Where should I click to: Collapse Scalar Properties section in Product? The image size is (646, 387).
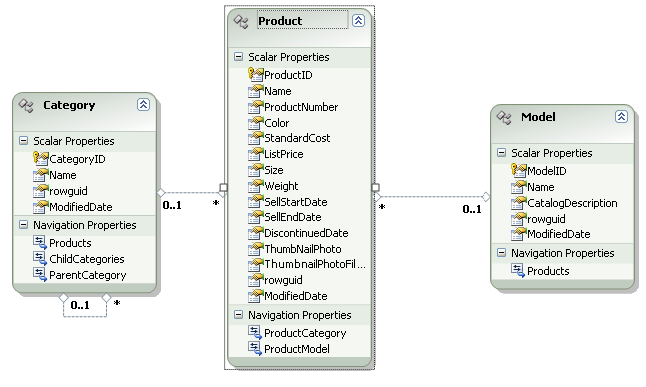point(238,56)
